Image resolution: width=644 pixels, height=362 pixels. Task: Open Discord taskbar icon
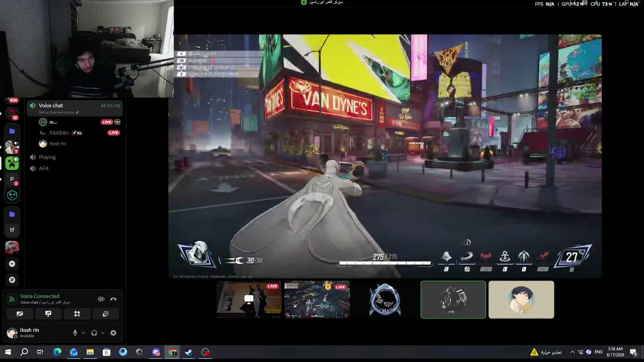coord(156,352)
